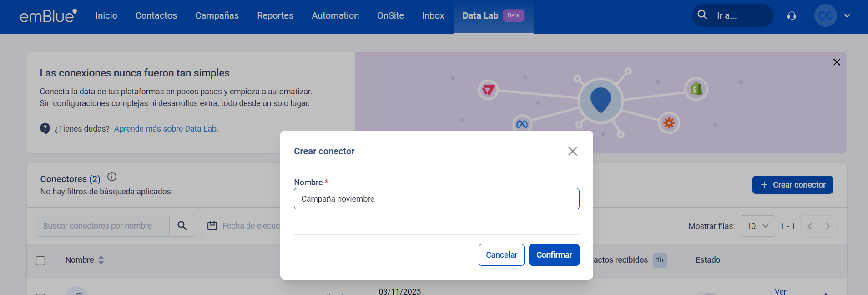Image resolution: width=868 pixels, height=295 pixels.
Task: Open Aprende más sobre Data Lab link
Action: 166,129
